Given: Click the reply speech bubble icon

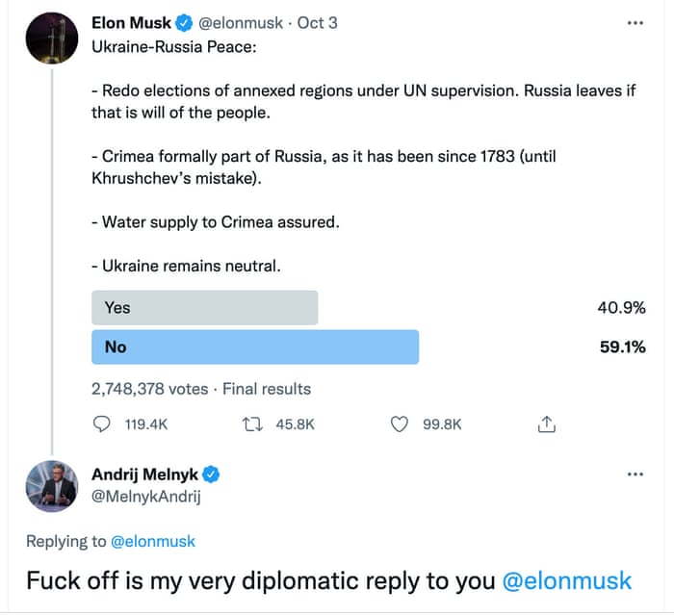Looking at the screenshot, I should [102, 423].
